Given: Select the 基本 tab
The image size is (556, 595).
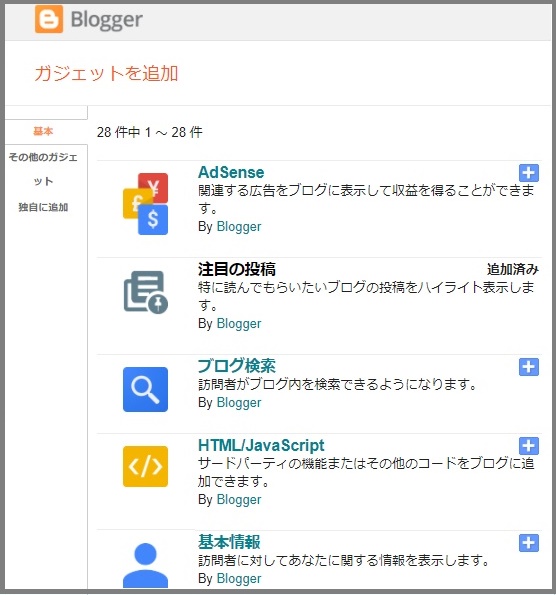Looking at the screenshot, I should pos(43,131).
